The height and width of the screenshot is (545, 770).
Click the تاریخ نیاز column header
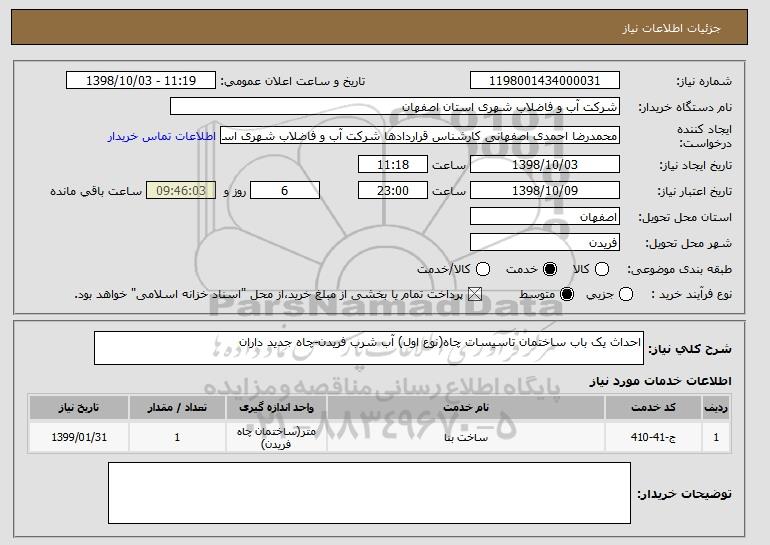pos(79,408)
